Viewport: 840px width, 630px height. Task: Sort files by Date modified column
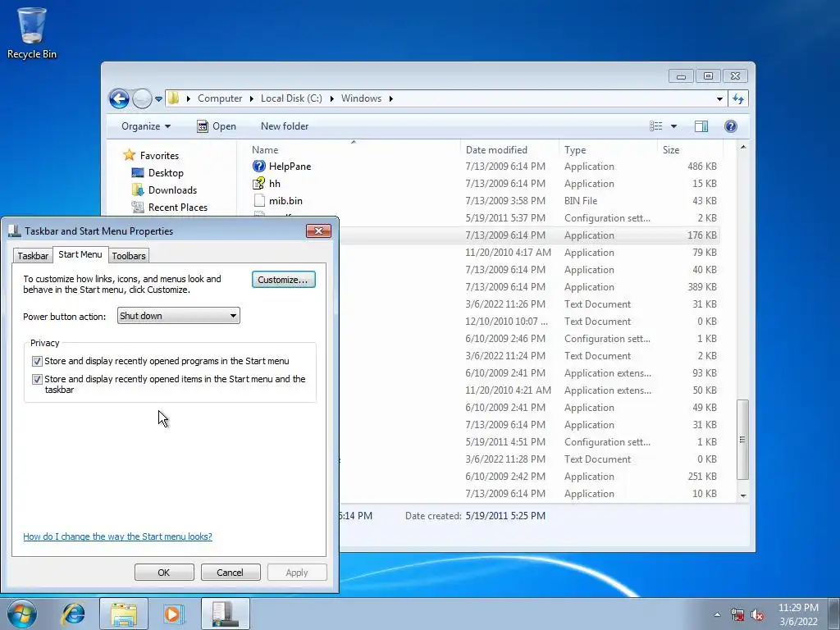(x=509, y=150)
